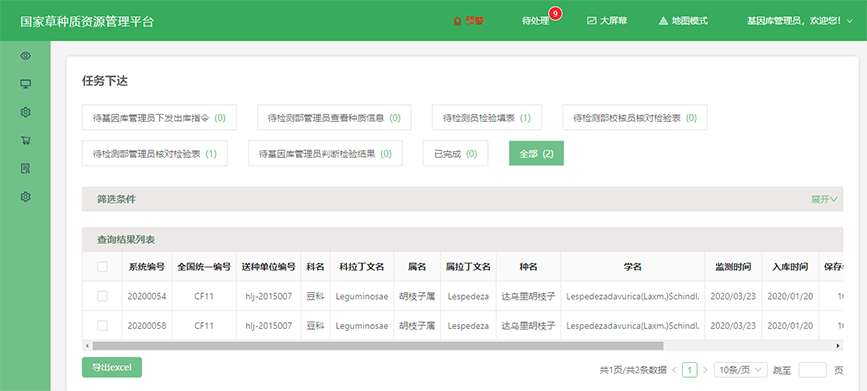Click the 学名 column header
This screenshot has width=867, height=391.
point(633,267)
